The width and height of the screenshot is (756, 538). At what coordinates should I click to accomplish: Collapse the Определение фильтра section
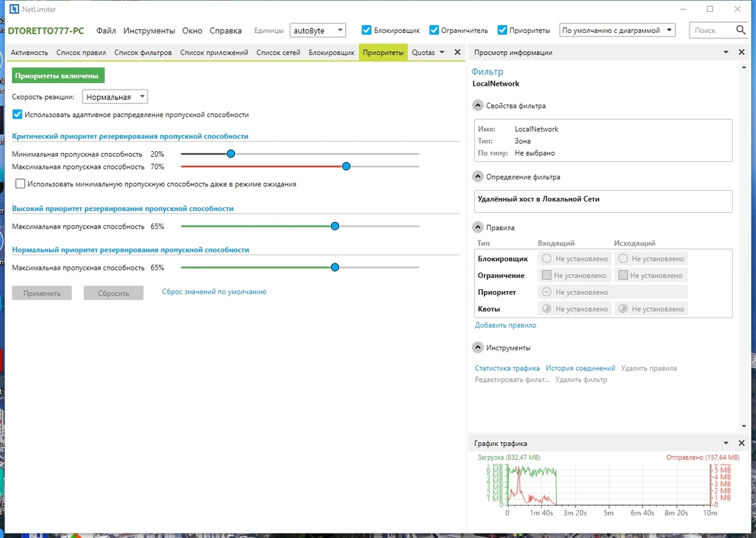[x=478, y=177]
